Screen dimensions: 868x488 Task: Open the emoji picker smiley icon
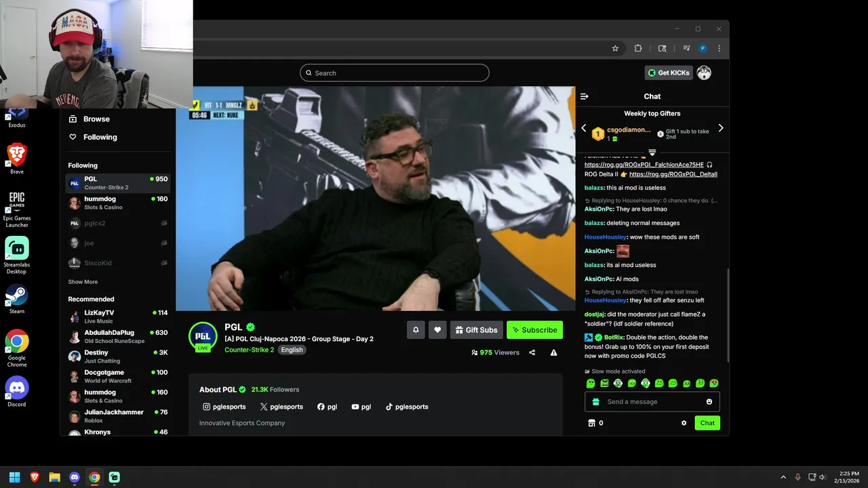709,402
